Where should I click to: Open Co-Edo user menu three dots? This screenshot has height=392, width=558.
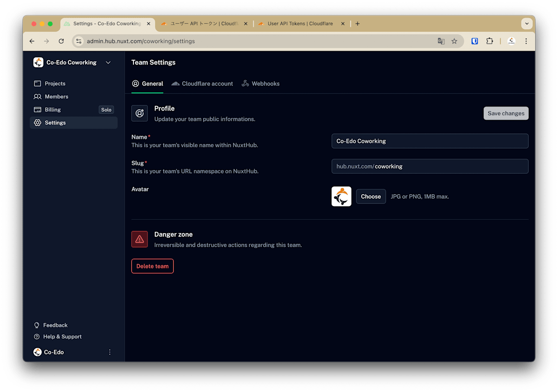pos(110,352)
